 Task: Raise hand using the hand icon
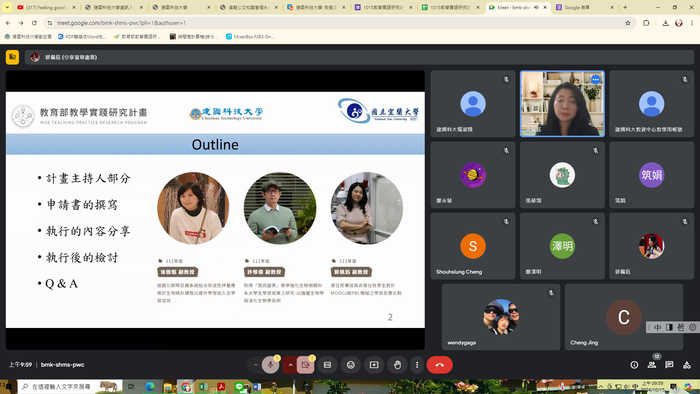[x=397, y=365]
